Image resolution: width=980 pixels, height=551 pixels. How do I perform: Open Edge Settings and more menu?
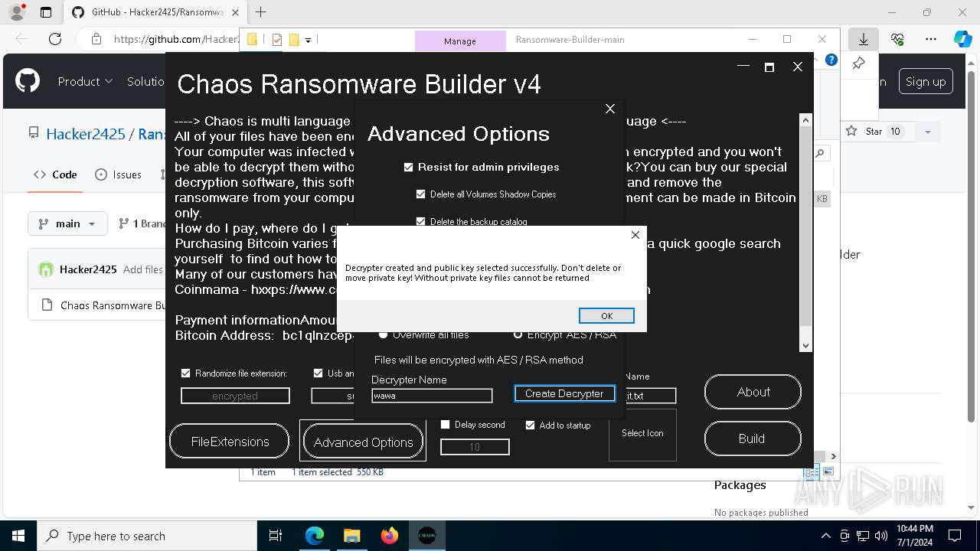pos(931,39)
